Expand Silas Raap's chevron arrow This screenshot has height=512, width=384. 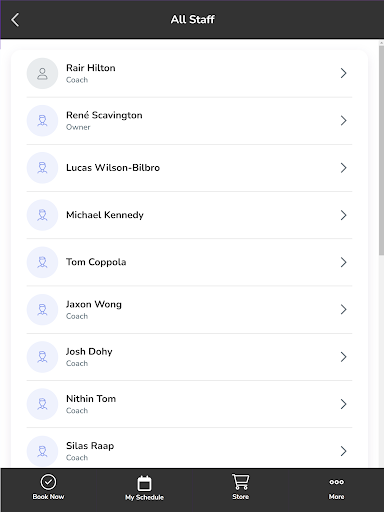point(343,451)
